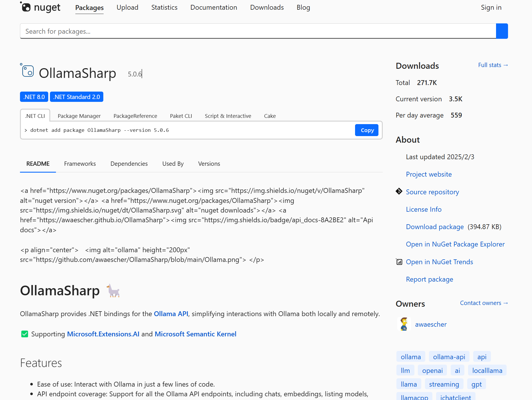
Task: Click the openai tag
Action: 432,370
